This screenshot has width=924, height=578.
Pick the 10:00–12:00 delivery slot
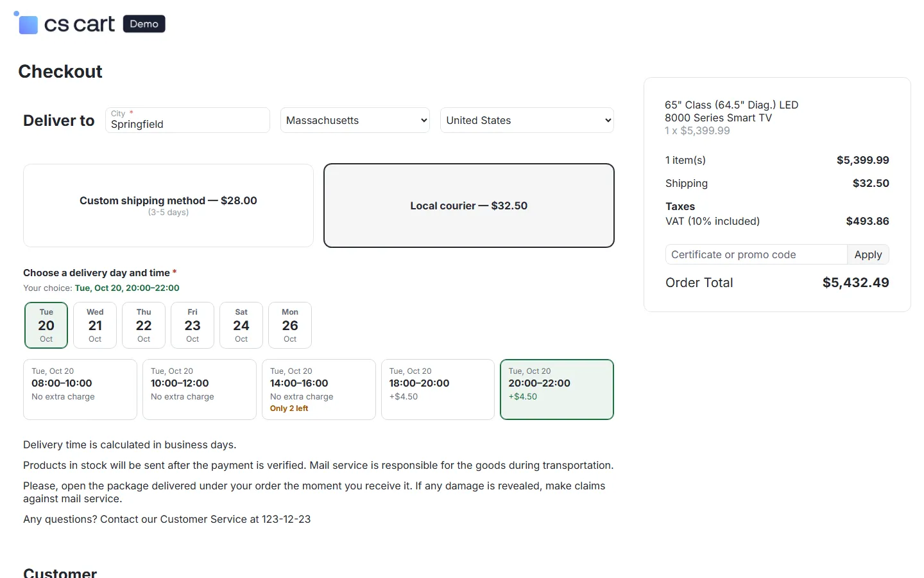point(200,389)
